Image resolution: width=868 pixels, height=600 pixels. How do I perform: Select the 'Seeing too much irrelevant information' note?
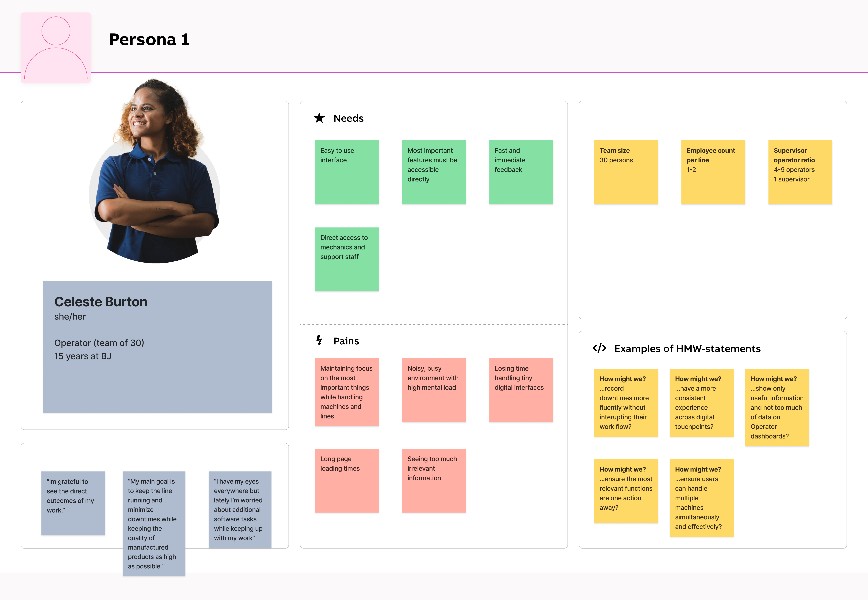click(434, 480)
